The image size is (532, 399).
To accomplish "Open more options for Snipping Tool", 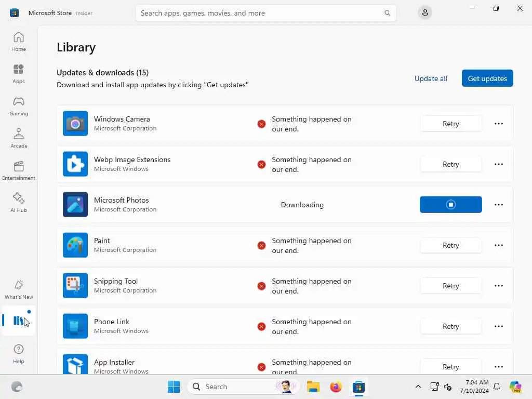I will (x=499, y=286).
